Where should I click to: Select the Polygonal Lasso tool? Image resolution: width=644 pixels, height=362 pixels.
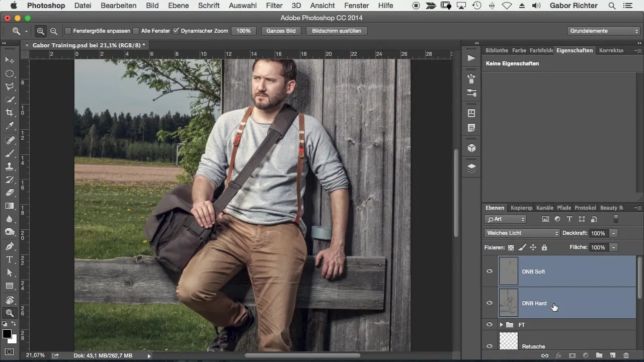pyautogui.click(x=10, y=86)
